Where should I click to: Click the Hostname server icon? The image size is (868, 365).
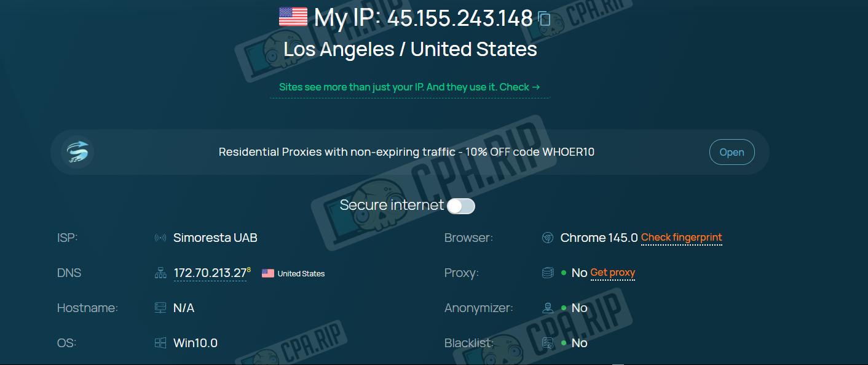(160, 308)
